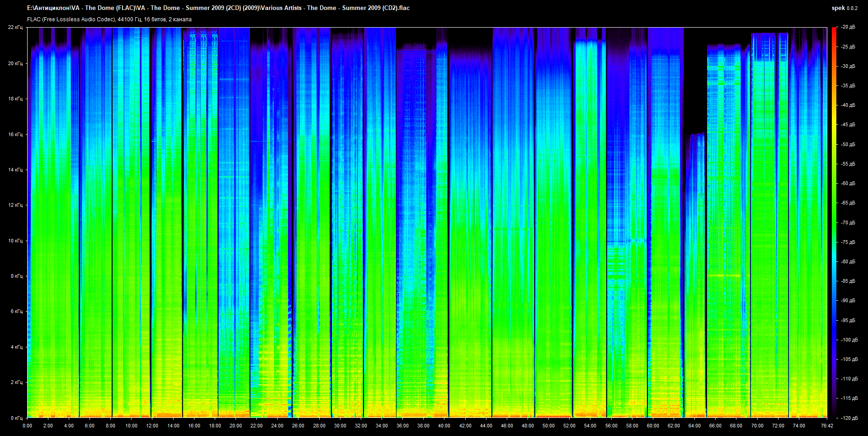Select the 10 кГц frequency label
Screen dimensions: 868x436
15,241
